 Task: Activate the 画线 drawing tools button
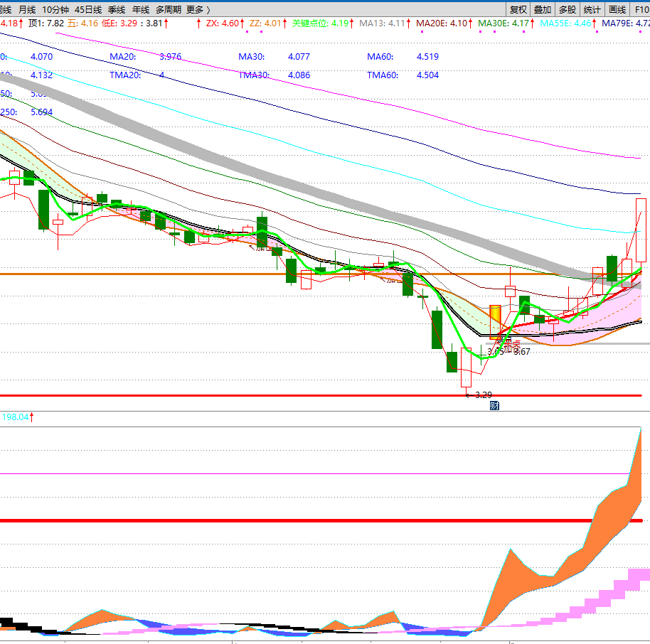click(617, 9)
